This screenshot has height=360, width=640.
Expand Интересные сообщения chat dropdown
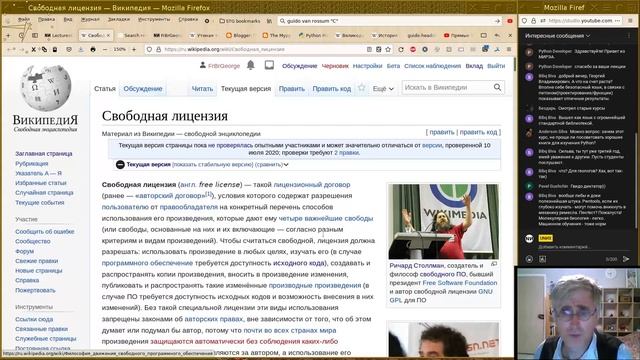[x=558, y=36]
